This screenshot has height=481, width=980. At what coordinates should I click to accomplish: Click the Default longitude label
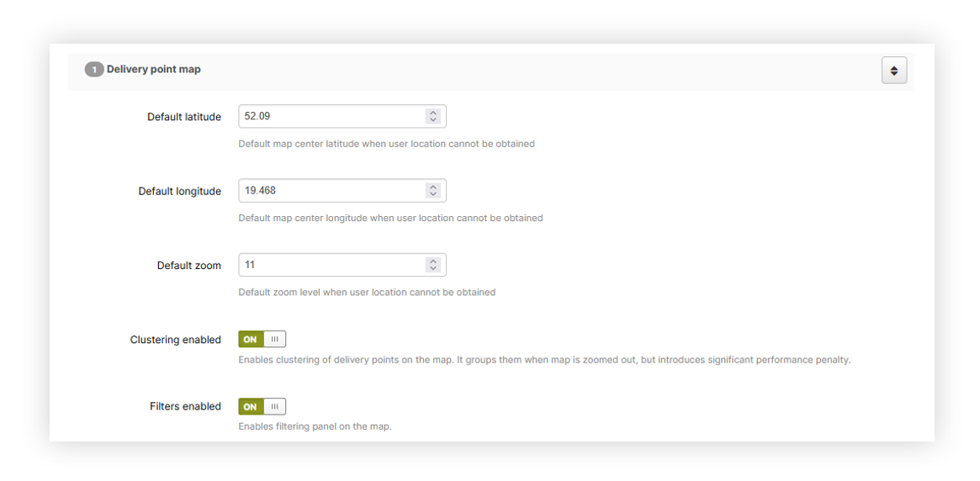coord(179,192)
